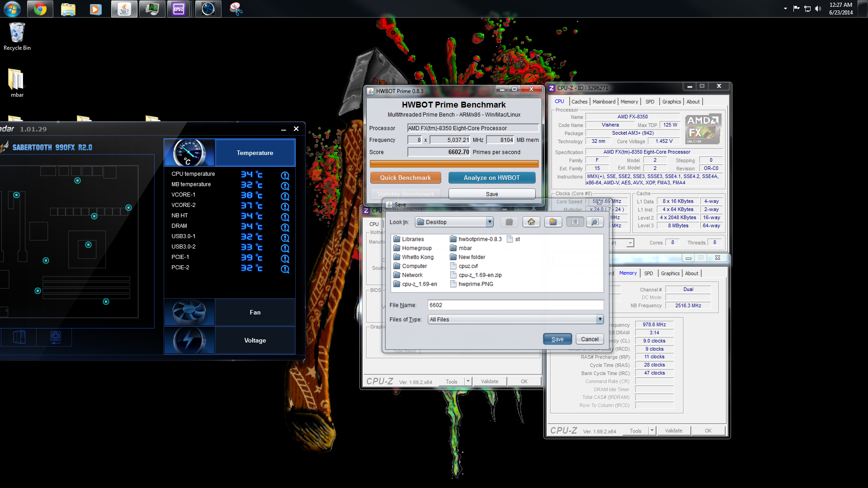Open the Recycle Bin desktop icon

[17, 37]
